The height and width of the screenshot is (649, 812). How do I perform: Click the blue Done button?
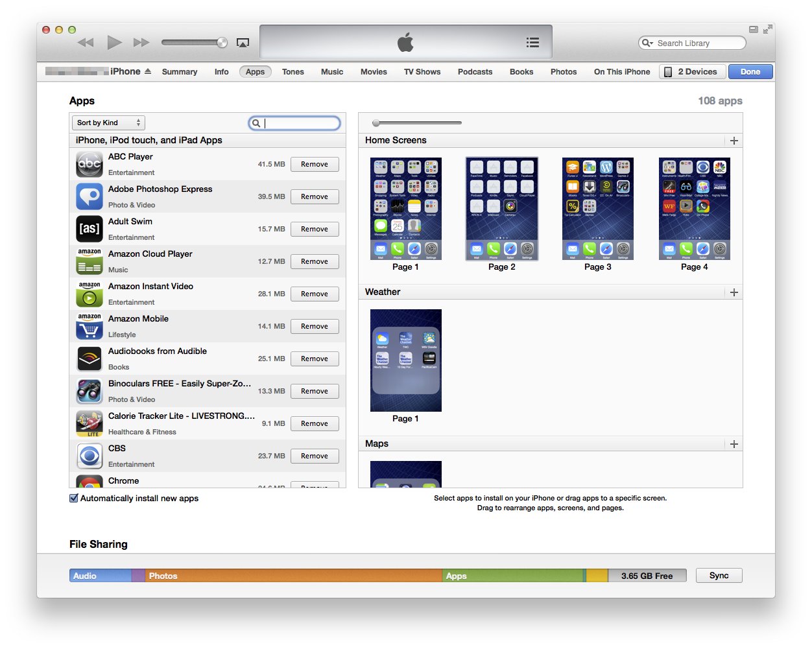point(750,72)
